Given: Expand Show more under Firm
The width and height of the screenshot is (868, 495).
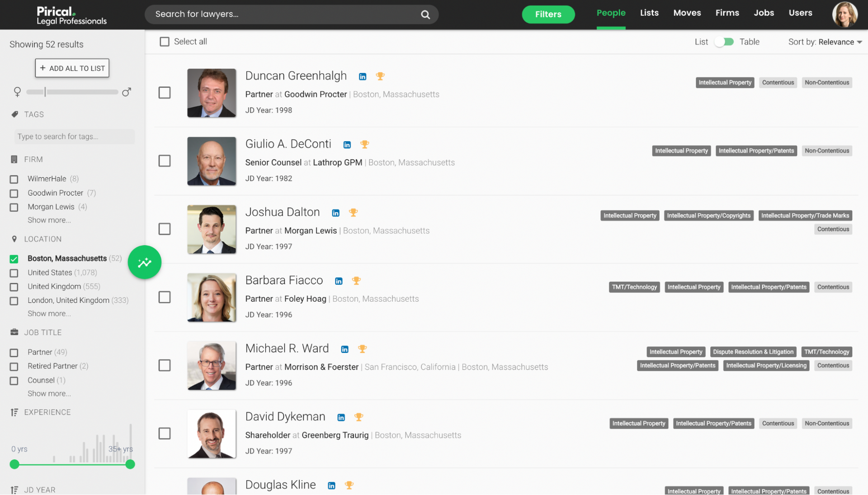Looking at the screenshot, I should click(49, 220).
